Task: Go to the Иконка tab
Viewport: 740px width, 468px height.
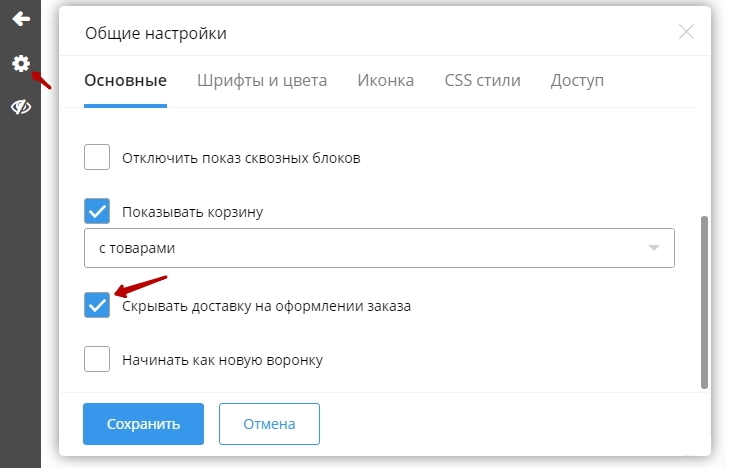Action: [385, 81]
